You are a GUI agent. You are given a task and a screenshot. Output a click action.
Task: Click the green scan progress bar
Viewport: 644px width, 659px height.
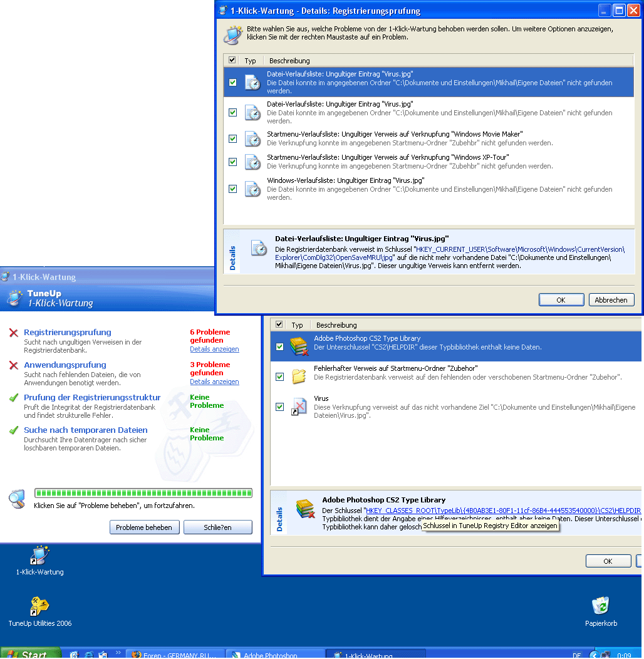pos(143,493)
